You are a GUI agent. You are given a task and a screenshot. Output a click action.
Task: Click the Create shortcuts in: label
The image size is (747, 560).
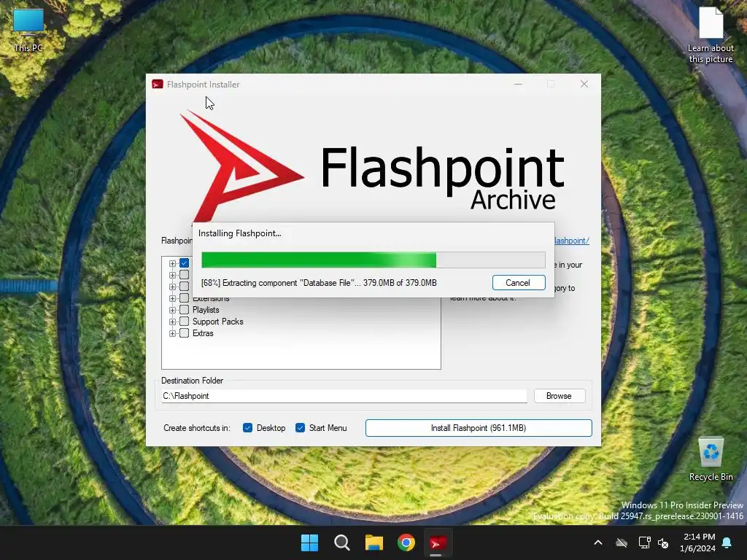pyautogui.click(x=197, y=428)
